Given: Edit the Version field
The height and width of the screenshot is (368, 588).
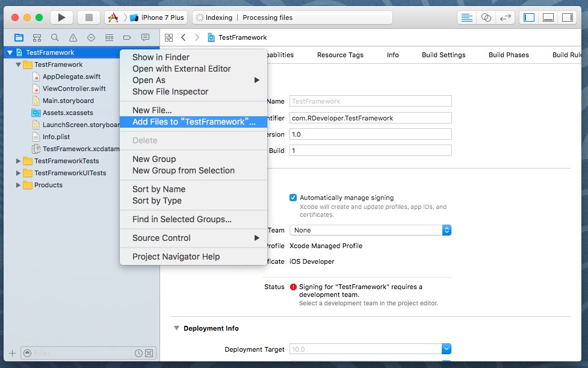Looking at the screenshot, I should [x=371, y=134].
